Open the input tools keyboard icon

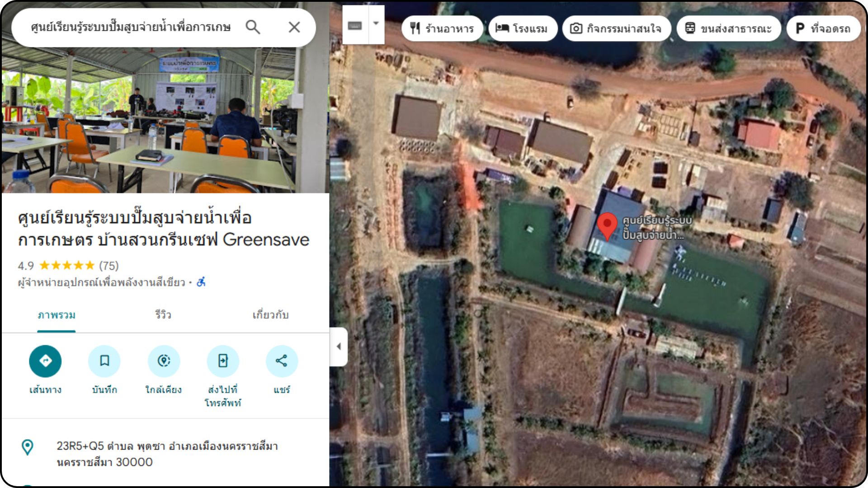[355, 25]
